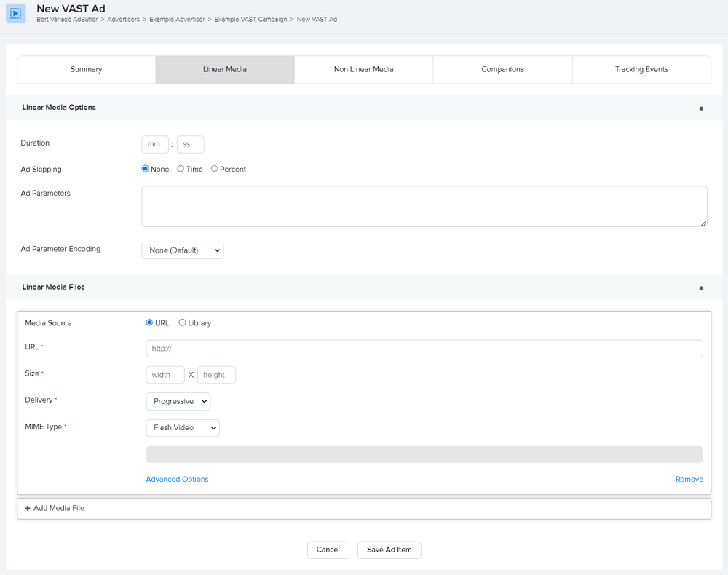
Task: Select None for Ad Skipping
Action: tap(146, 169)
